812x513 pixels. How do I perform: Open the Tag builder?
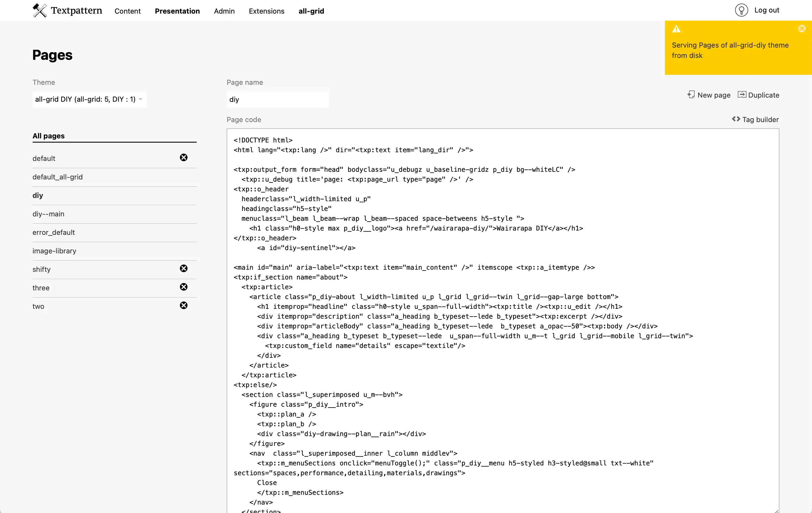(755, 119)
